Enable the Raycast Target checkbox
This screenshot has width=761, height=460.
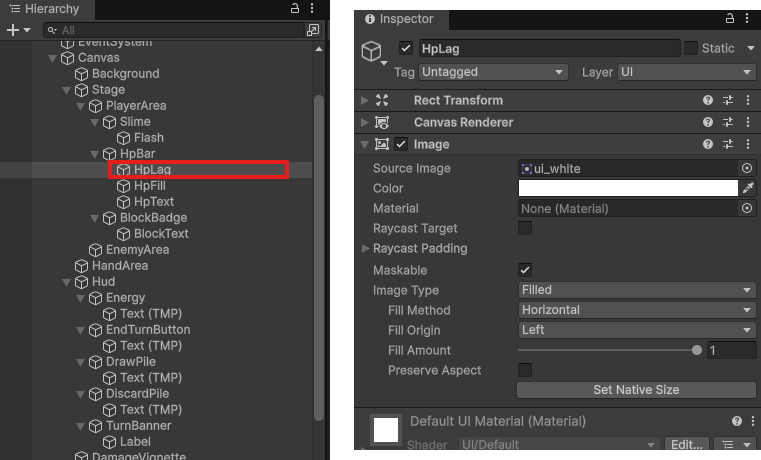525,228
